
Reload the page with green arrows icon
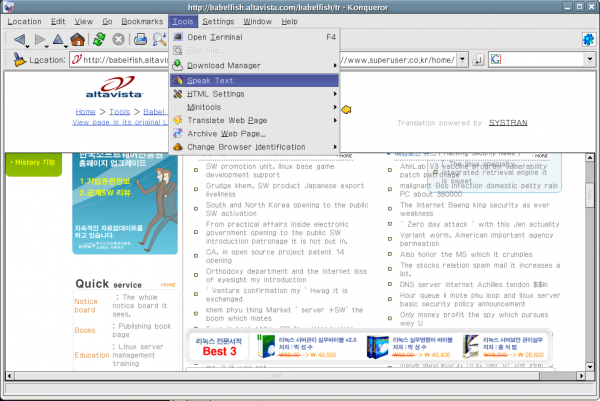[99, 39]
